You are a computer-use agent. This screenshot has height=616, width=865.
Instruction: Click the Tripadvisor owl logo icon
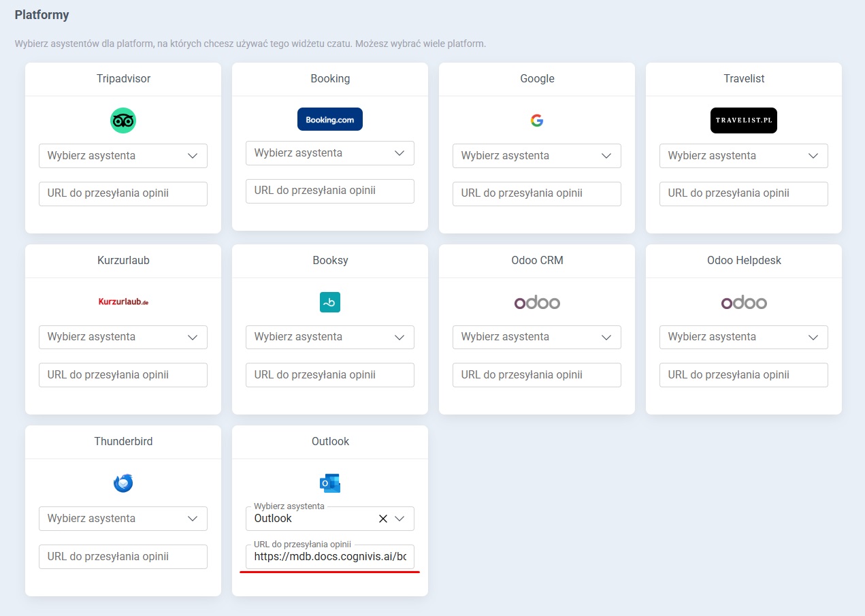tap(123, 120)
